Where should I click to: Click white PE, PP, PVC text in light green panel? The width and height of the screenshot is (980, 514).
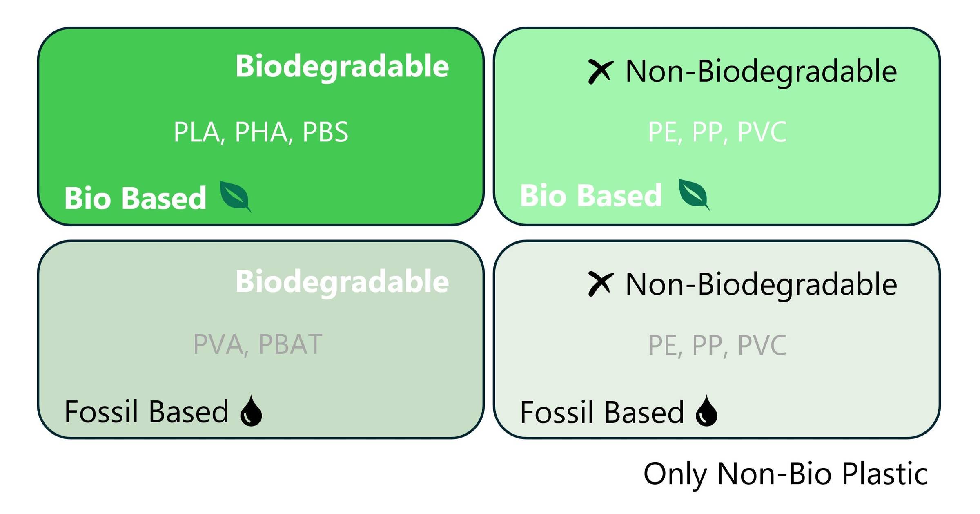point(717,132)
